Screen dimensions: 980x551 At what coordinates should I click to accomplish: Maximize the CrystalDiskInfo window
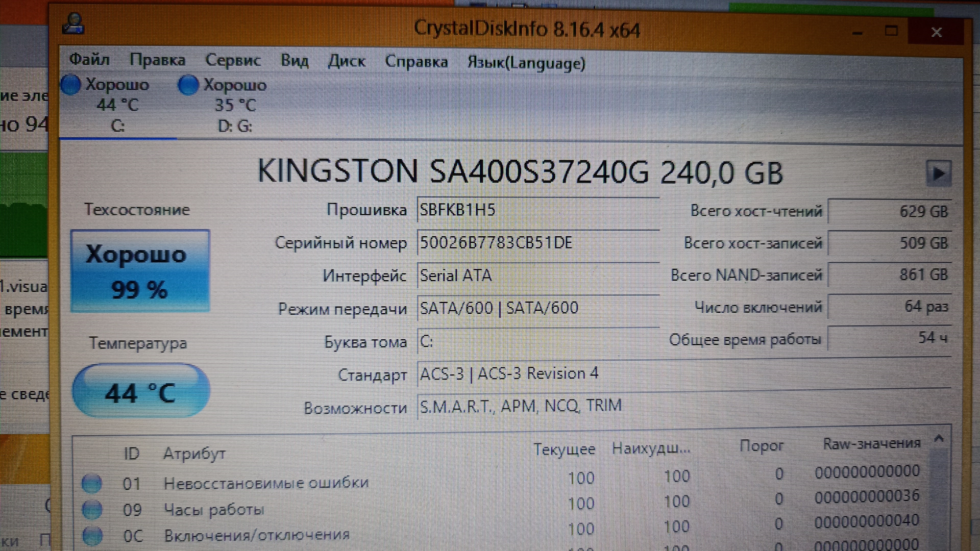891,31
